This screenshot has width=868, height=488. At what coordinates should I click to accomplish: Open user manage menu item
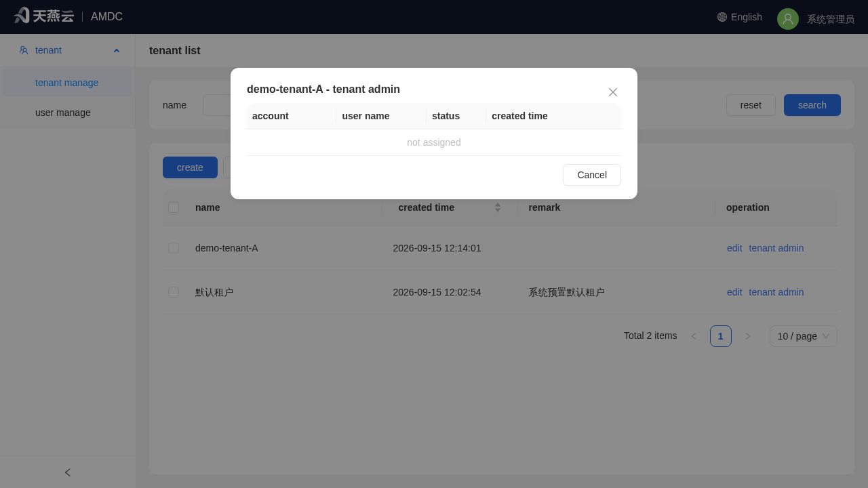pyautogui.click(x=68, y=113)
